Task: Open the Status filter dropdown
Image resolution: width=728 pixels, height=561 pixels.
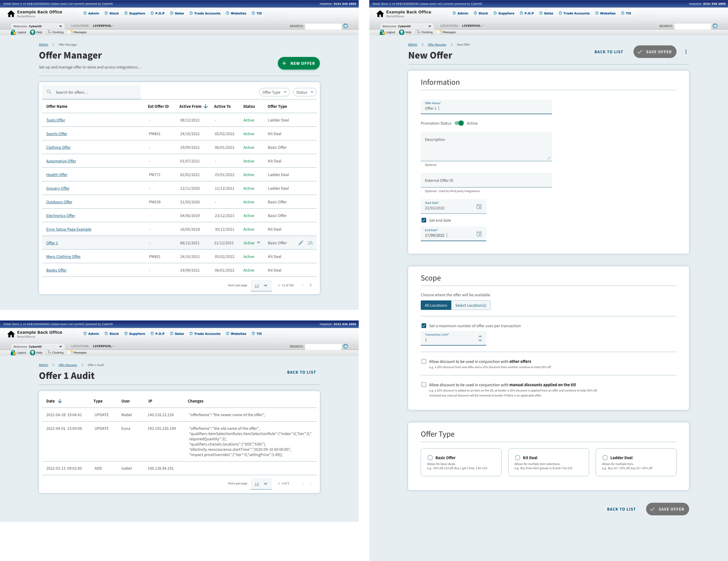Action: tap(305, 92)
